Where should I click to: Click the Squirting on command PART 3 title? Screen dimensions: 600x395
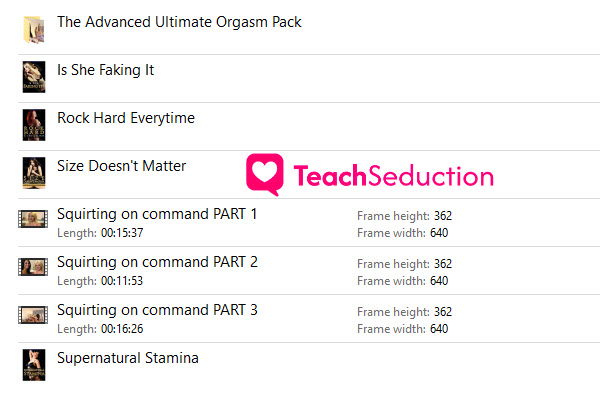click(x=157, y=310)
